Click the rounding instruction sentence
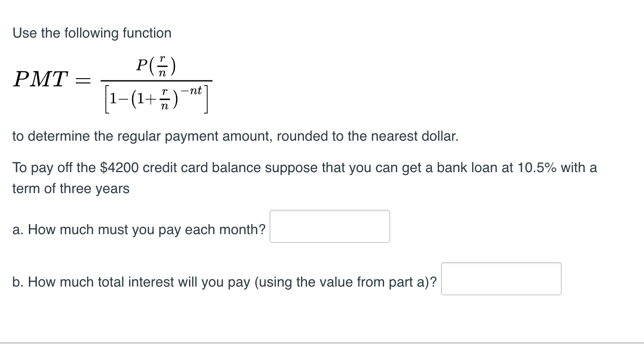This screenshot has width=644, height=346. (x=235, y=136)
